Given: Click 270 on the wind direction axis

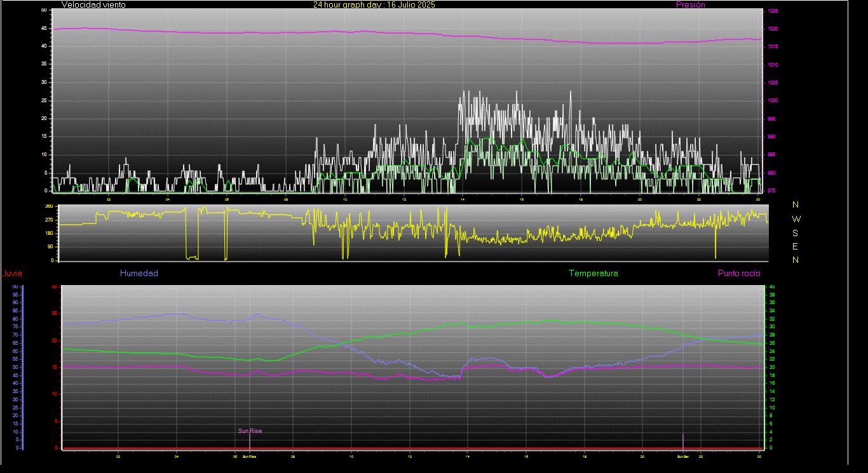Looking at the screenshot, I should (49, 220).
